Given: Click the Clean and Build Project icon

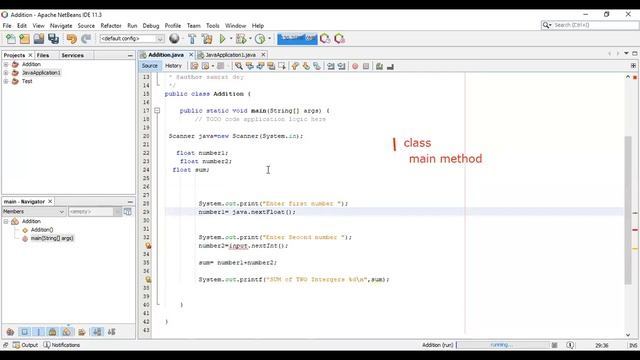Looking at the screenshot, I should pyautogui.click(x=207, y=39).
